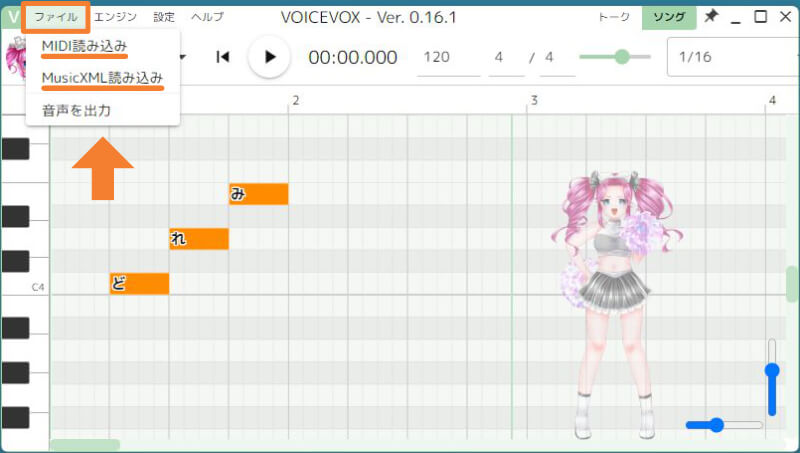The width and height of the screenshot is (800, 453).
Task: Click the play button
Action: [269, 57]
